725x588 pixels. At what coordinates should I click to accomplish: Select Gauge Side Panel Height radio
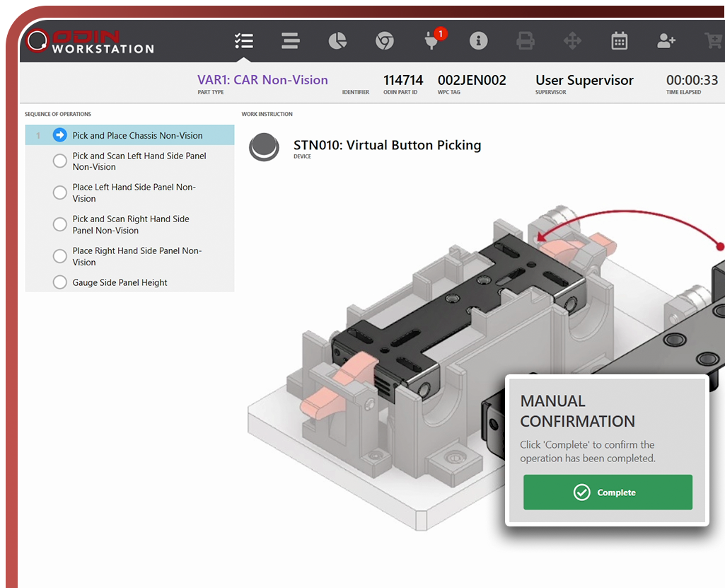pyautogui.click(x=59, y=282)
